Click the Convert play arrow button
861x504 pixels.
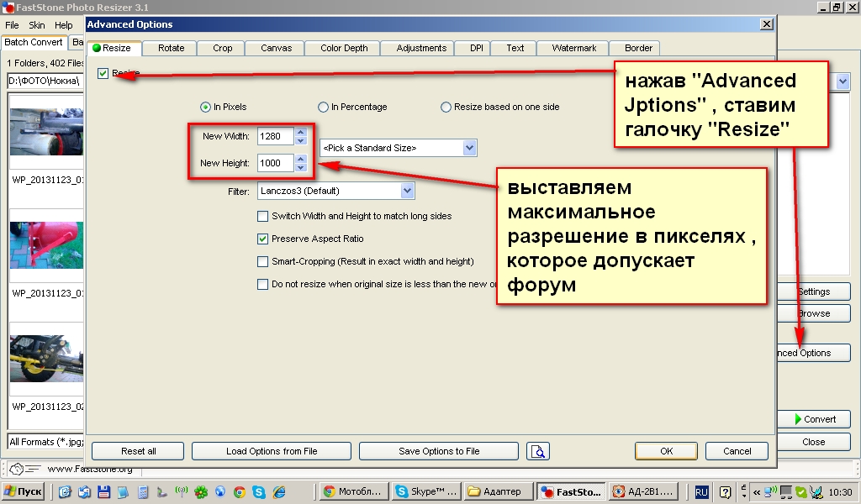point(814,419)
